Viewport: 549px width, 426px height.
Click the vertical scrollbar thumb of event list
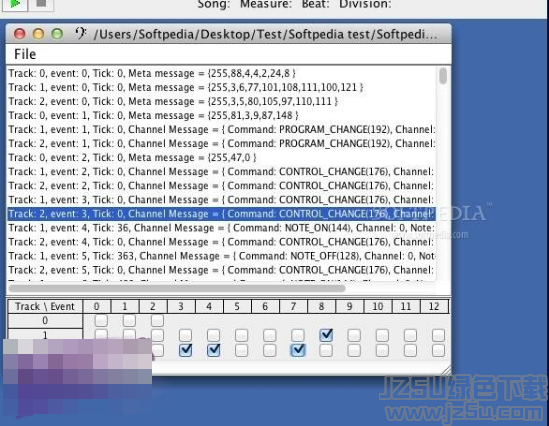(443, 76)
